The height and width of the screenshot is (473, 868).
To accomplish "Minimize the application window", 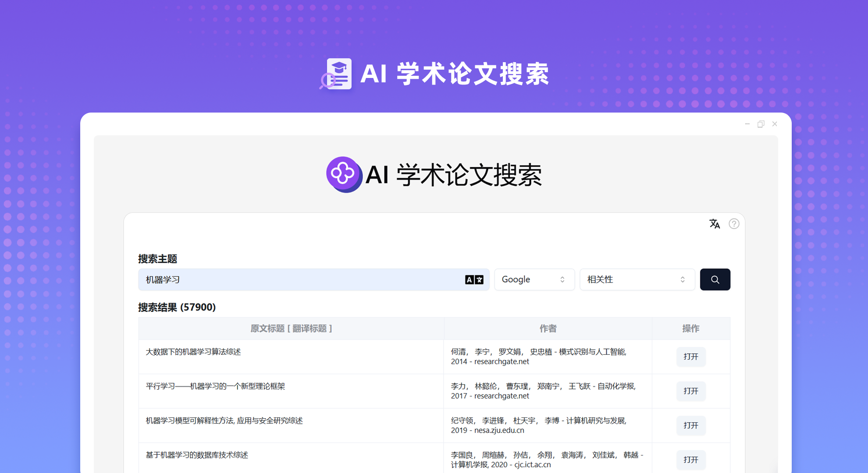I will click(x=747, y=124).
